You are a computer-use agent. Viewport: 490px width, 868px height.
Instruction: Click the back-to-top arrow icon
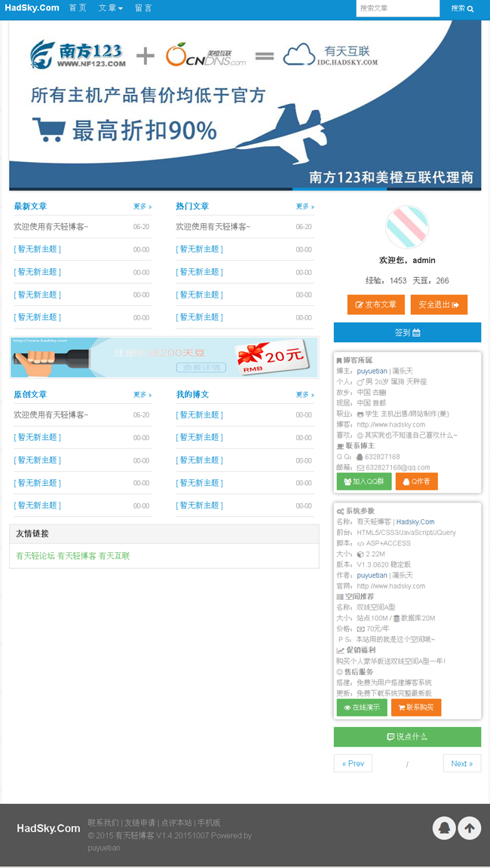(x=470, y=828)
